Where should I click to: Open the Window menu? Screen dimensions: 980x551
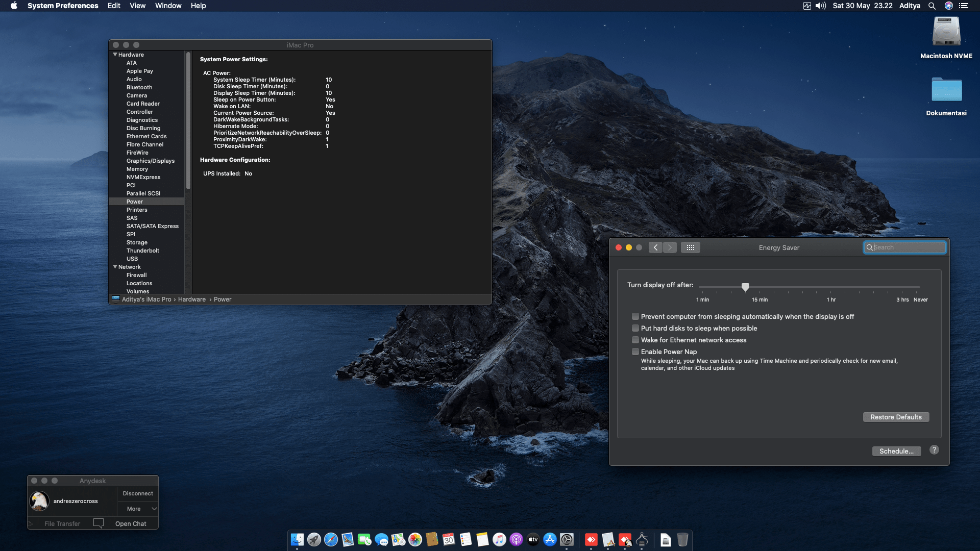(x=168, y=6)
